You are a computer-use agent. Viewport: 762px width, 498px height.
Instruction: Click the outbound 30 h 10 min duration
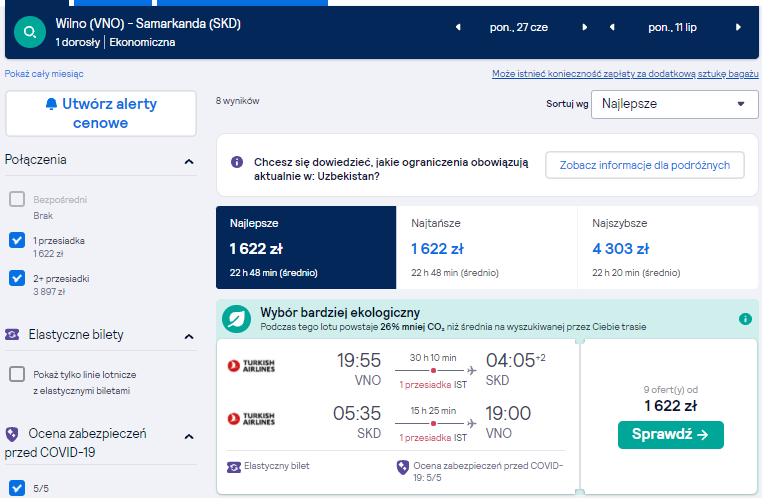coord(433,358)
